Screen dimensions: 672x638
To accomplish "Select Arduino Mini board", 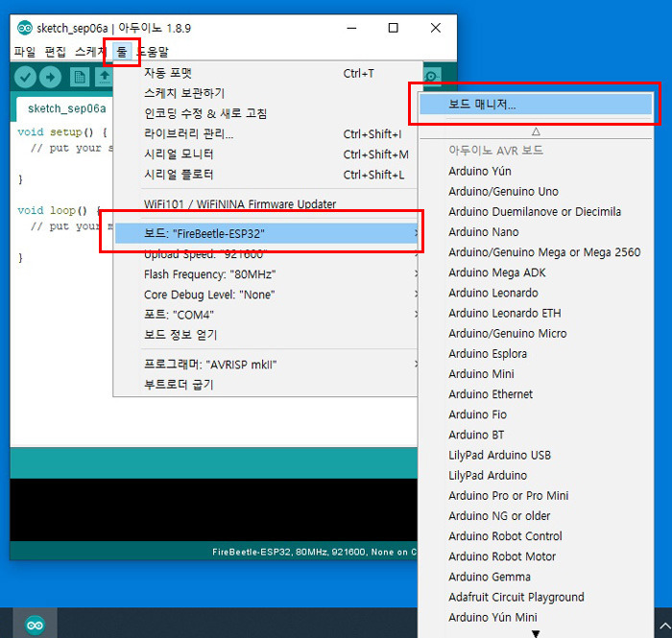I will coord(536,374).
